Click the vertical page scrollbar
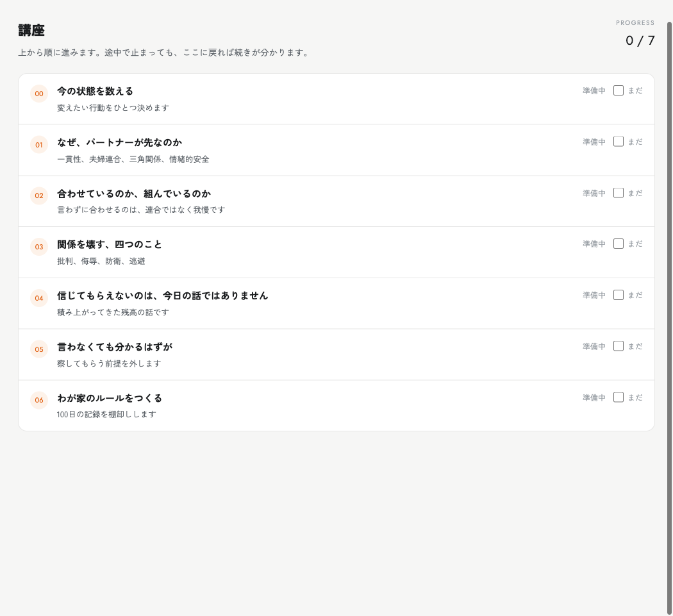This screenshot has width=673, height=616. (670, 318)
